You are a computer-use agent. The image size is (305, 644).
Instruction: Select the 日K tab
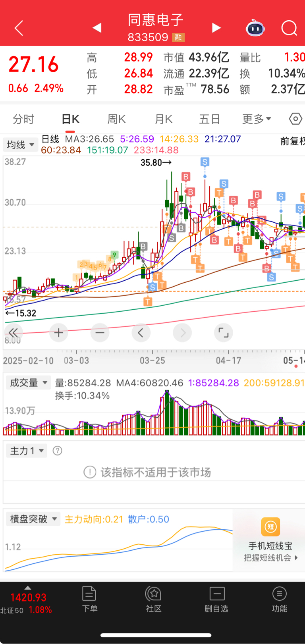pyautogui.click(x=70, y=119)
